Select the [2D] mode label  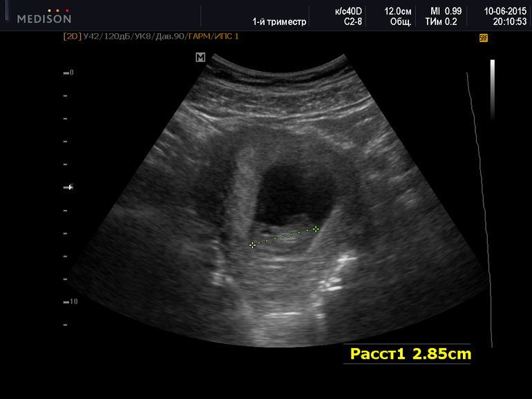[x=72, y=36]
